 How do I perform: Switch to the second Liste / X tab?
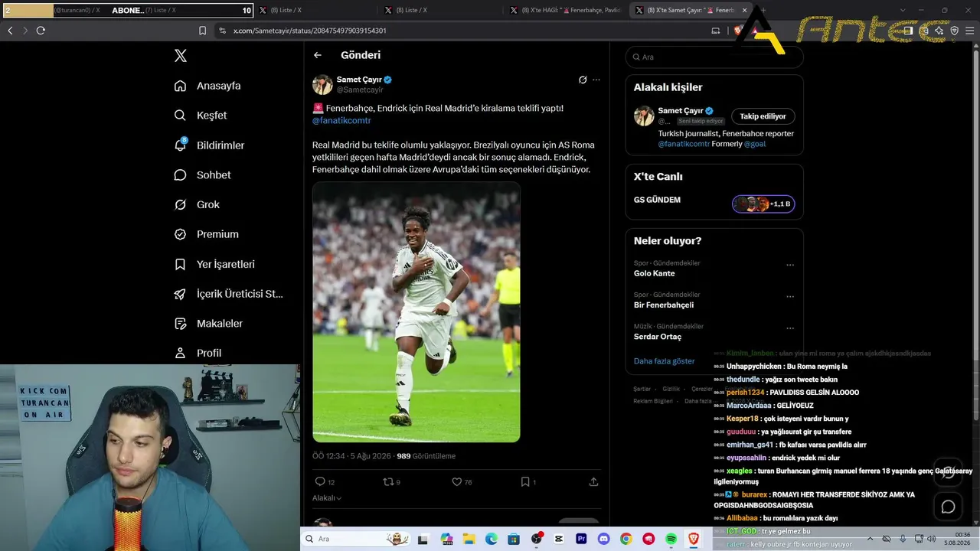315,10
